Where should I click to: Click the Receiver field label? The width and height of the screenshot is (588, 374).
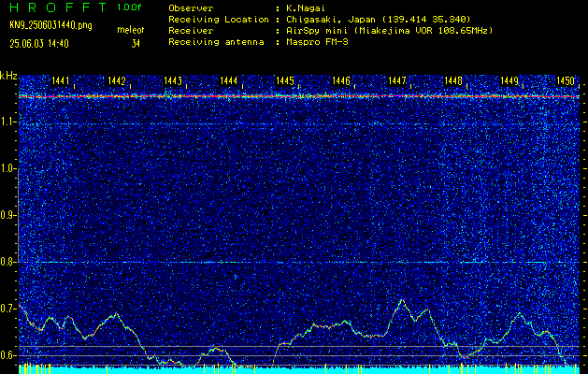(x=191, y=31)
